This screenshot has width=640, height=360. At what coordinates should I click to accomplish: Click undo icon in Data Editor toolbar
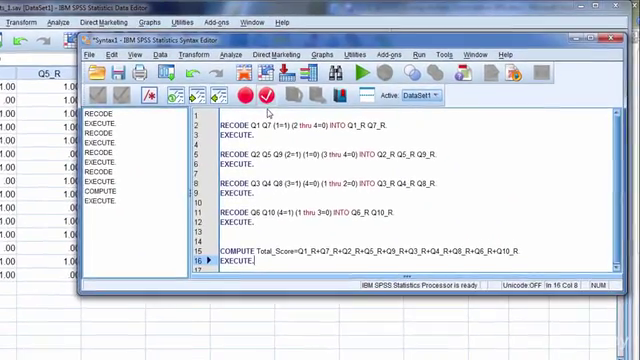(x=20, y=40)
